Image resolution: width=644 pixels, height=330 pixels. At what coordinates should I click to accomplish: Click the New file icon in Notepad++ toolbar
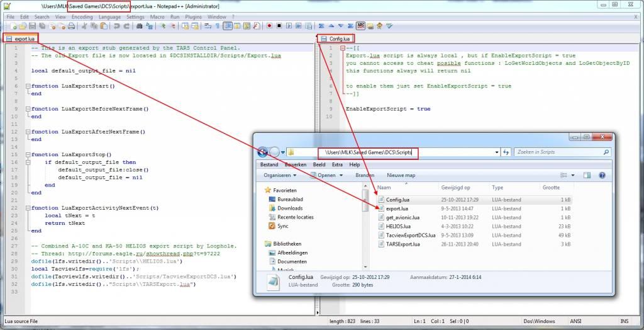[x=14, y=26]
